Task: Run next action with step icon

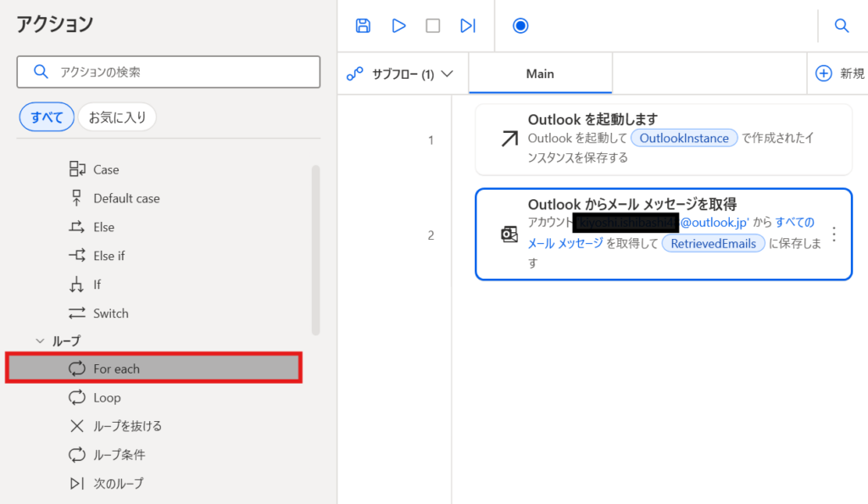Action: [468, 26]
